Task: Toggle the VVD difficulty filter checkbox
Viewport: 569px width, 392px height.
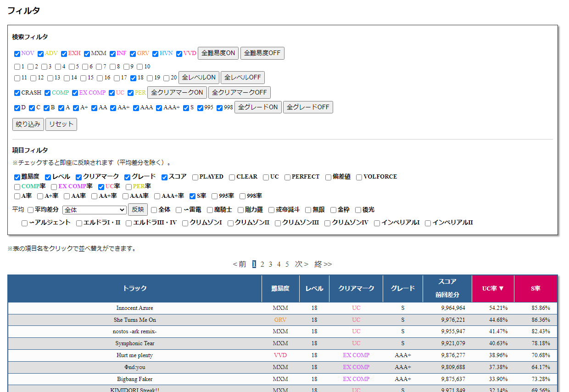Action: tap(179, 54)
